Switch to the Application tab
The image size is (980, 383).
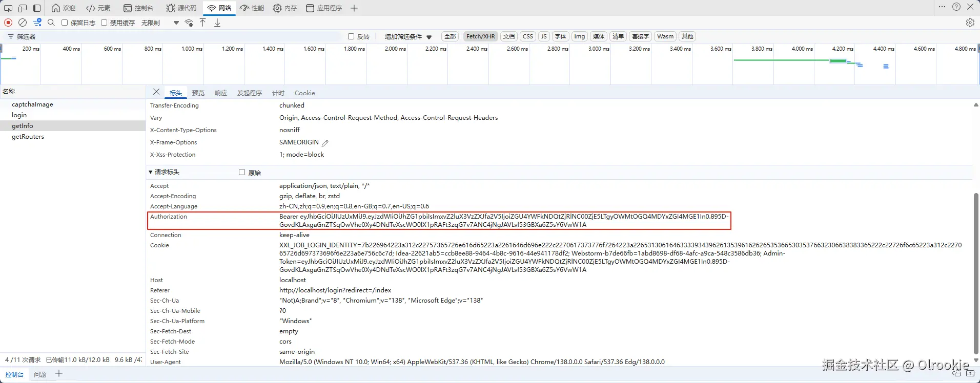324,8
